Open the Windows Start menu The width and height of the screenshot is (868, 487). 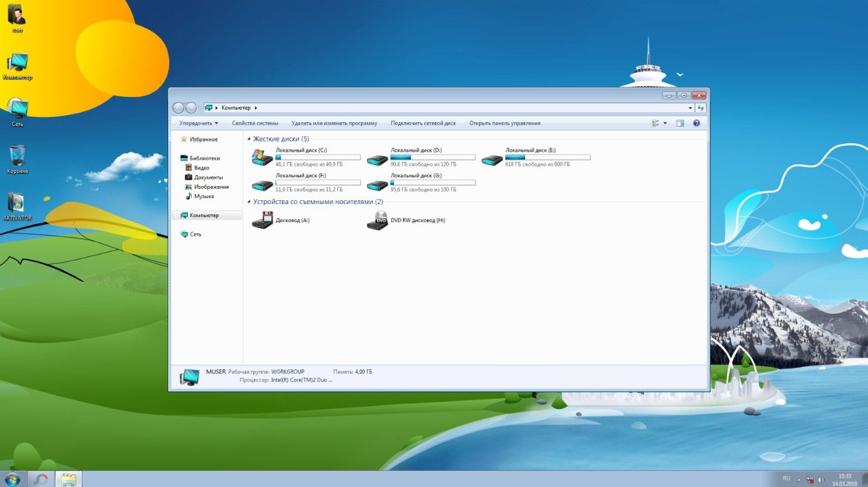point(13,479)
